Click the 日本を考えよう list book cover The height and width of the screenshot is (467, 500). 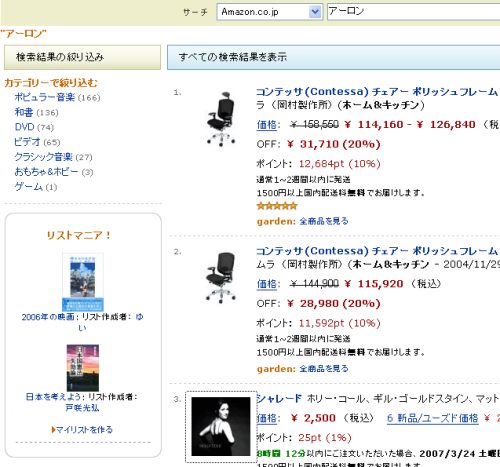(83, 368)
